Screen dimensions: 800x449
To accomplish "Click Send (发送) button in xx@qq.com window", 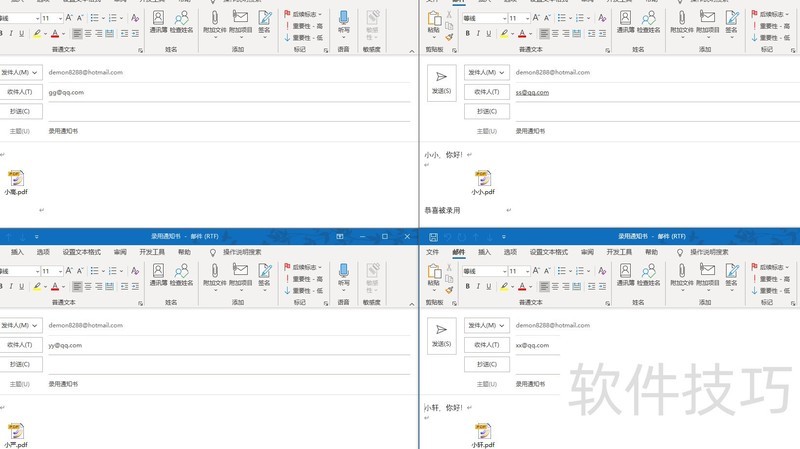I will (x=441, y=336).
